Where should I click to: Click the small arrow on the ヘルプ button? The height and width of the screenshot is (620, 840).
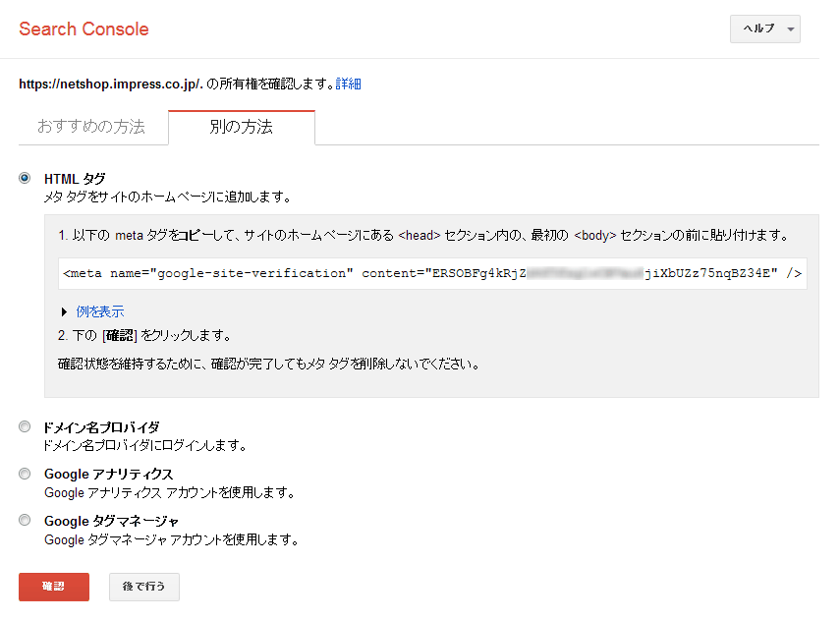tap(791, 30)
